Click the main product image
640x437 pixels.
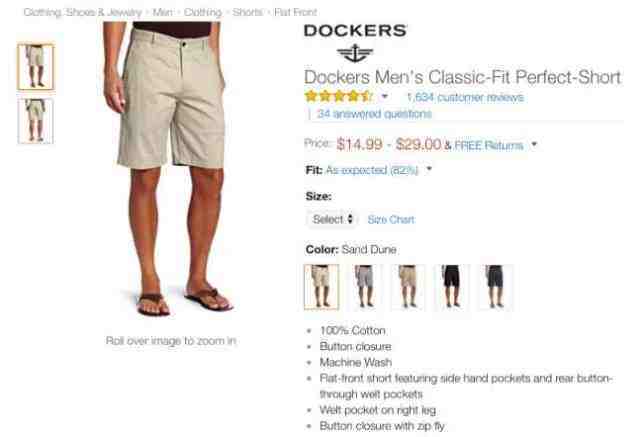(x=171, y=169)
